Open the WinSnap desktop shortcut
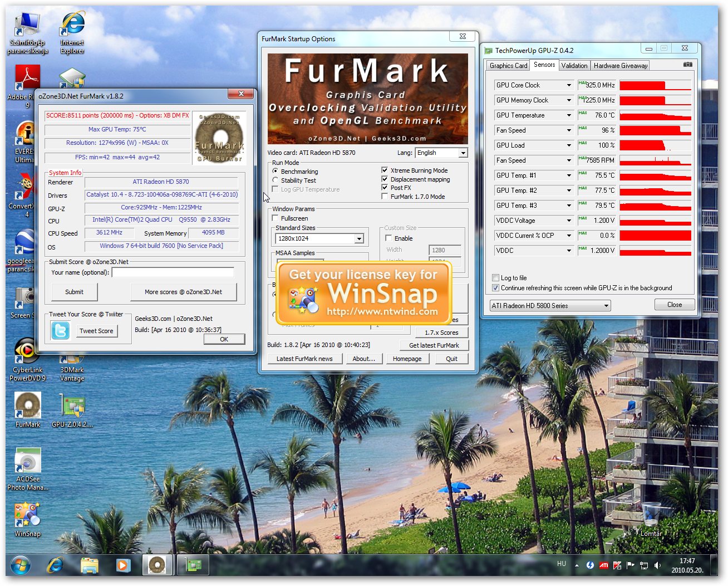 point(28,520)
